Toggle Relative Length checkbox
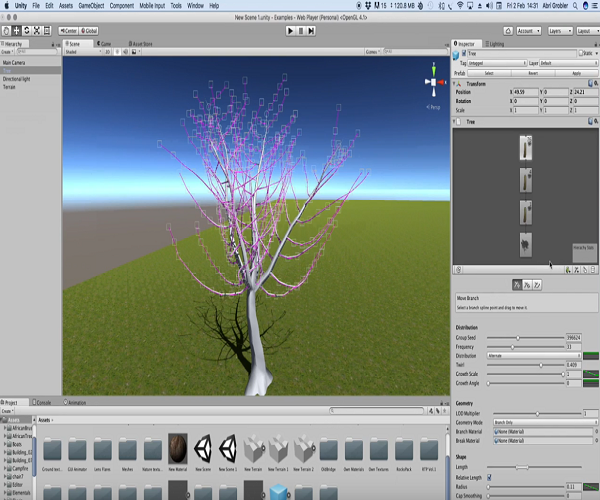 pos(489,477)
